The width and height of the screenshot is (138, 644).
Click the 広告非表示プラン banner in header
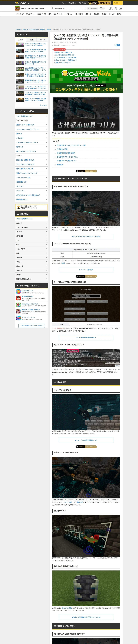(x=99, y=3)
